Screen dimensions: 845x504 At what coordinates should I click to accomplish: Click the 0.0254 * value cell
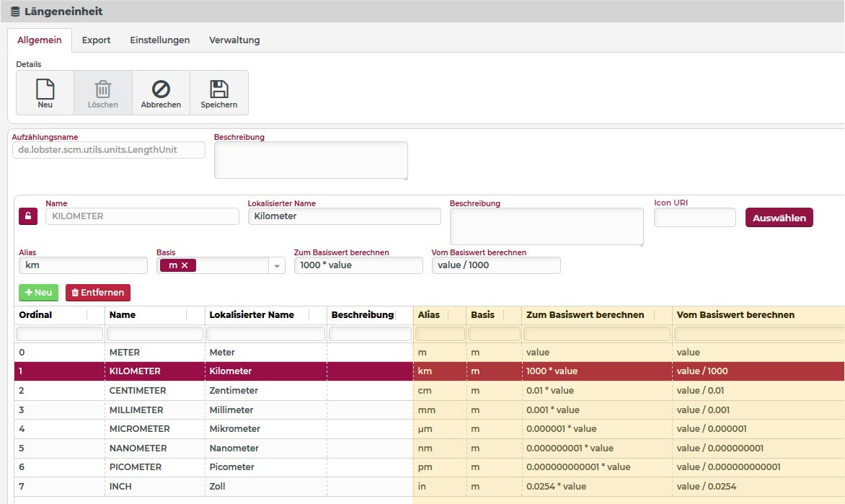[x=596, y=486]
